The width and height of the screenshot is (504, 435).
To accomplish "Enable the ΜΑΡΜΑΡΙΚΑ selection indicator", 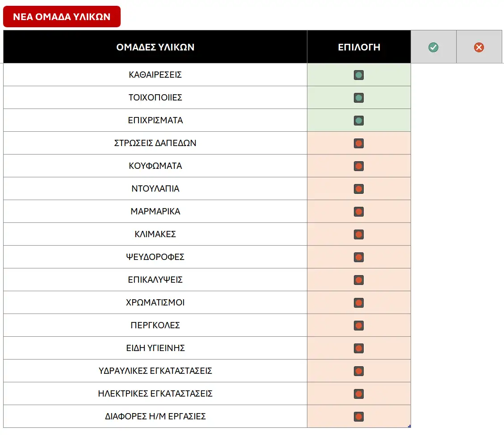I will click(358, 212).
